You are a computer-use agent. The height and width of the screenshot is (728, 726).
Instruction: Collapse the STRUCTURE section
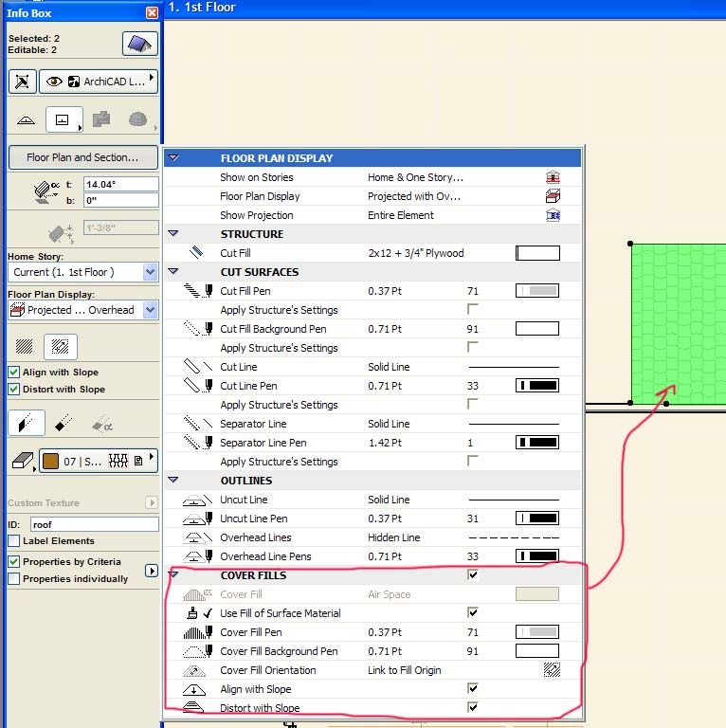[x=173, y=233]
